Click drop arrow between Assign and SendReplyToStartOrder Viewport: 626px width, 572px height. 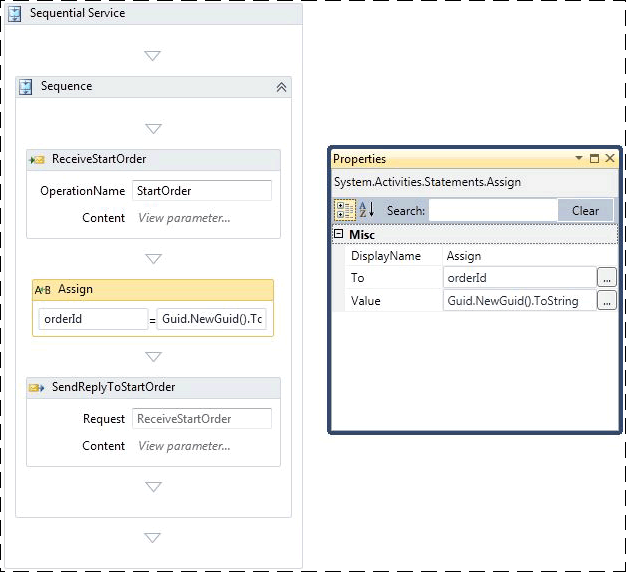click(153, 356)
